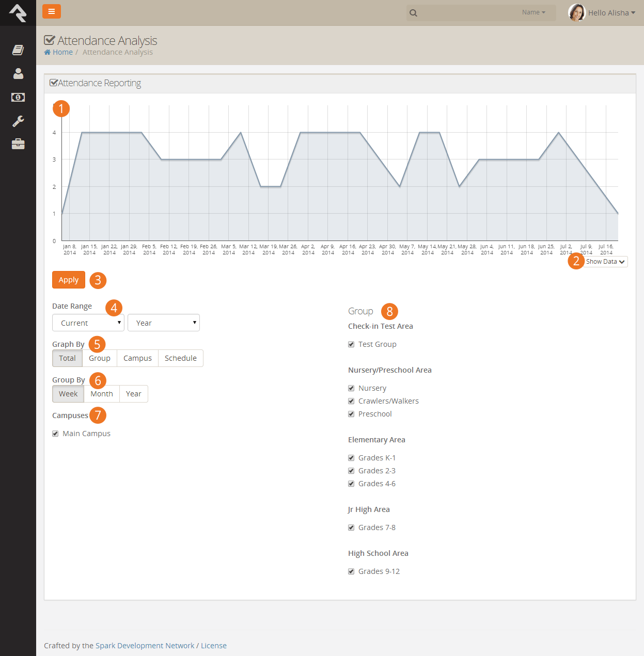Click the High School Area heading
The image size is (644, 656).
click(378, 553)
